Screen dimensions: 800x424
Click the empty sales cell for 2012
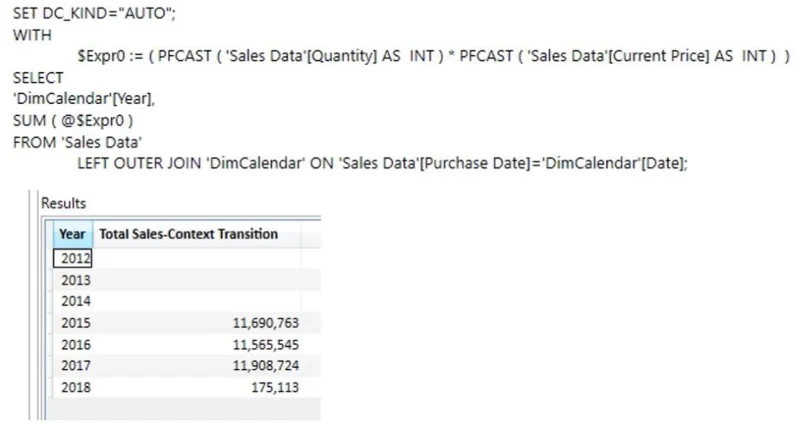[196, 258]
